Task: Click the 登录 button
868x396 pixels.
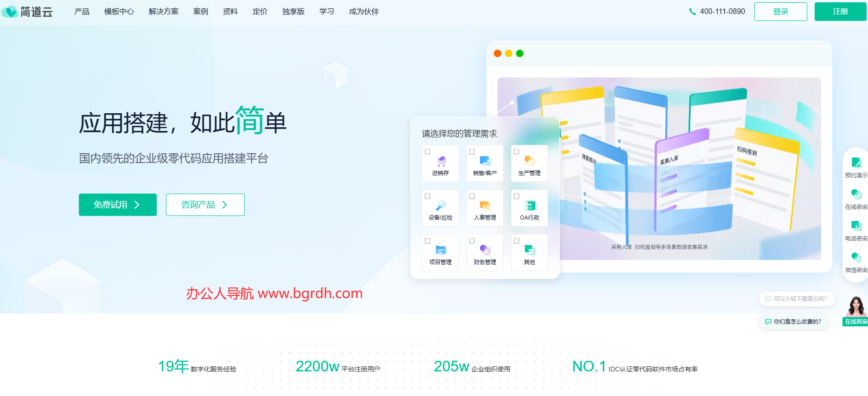Action: [x=780, y=12]
